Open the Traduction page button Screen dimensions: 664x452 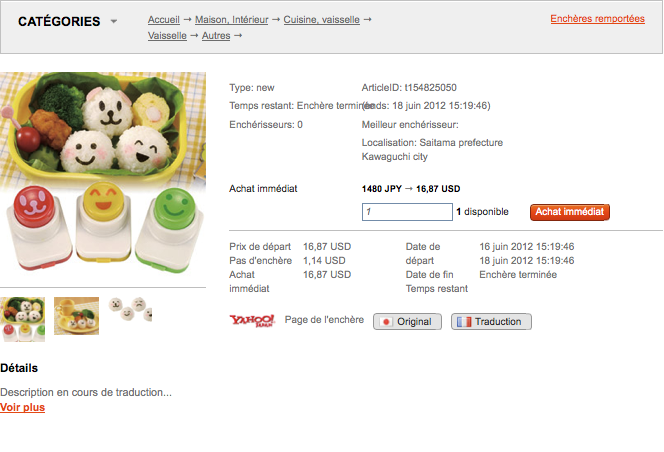click(491, 322)
